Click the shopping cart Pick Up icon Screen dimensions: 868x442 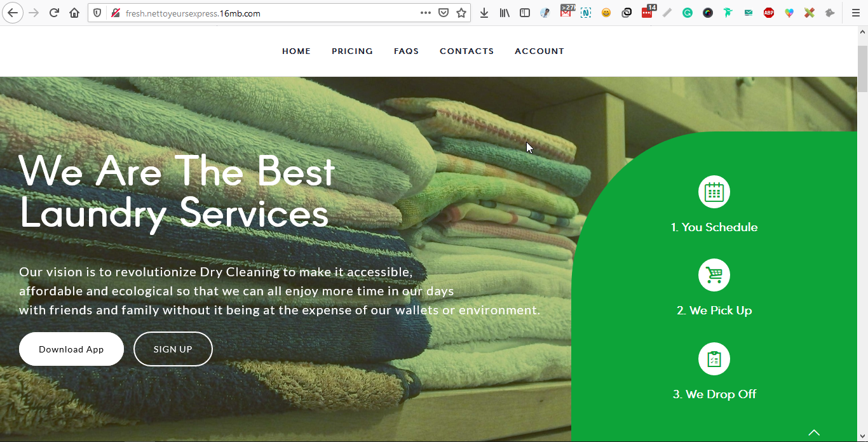(714, 275)
